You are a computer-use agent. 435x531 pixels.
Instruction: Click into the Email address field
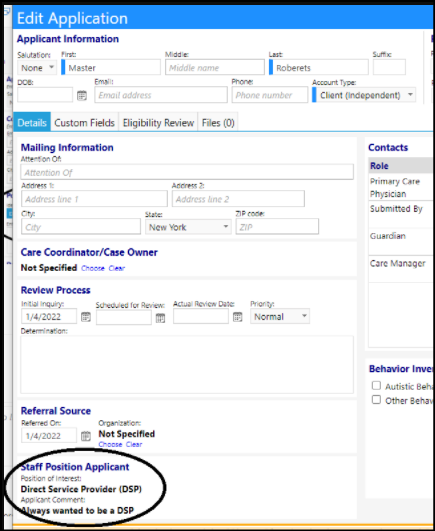pos(161,95)
